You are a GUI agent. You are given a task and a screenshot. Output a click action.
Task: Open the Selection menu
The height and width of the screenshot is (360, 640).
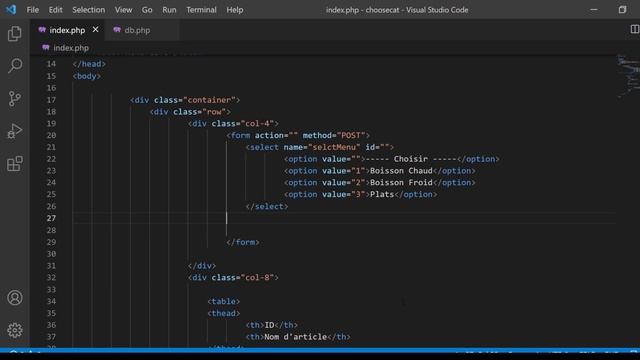click(x=89, y=10)
